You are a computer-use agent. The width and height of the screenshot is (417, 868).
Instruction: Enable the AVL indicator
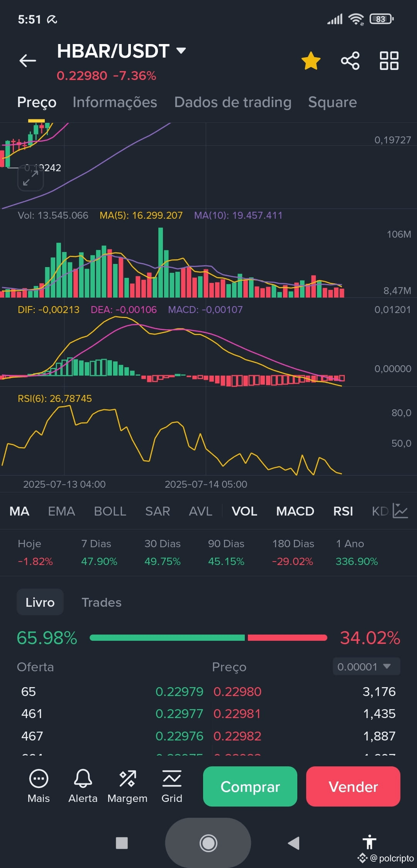point(200,511)
